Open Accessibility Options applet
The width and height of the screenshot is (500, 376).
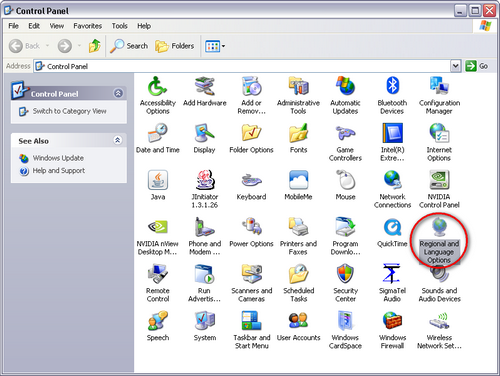157,86
